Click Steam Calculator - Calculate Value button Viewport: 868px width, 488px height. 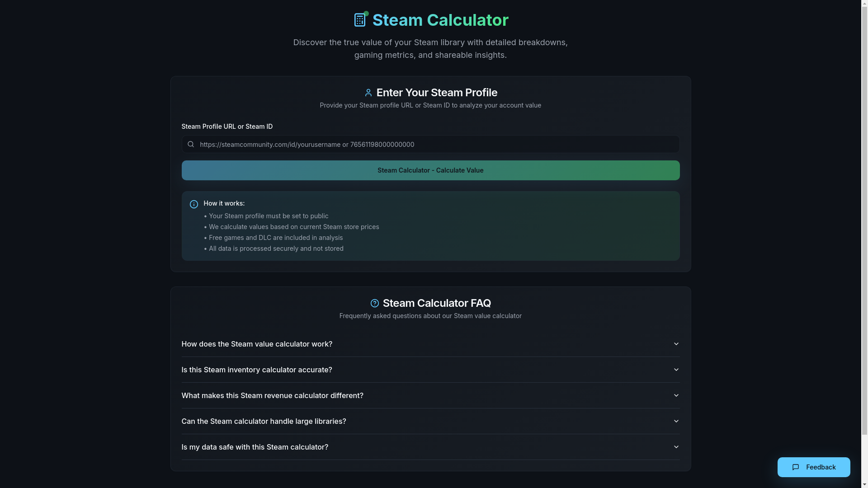click(x=430, y=170)
